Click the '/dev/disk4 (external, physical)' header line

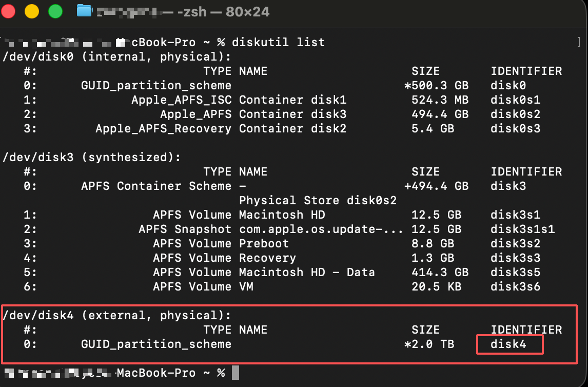pos(117,315)
